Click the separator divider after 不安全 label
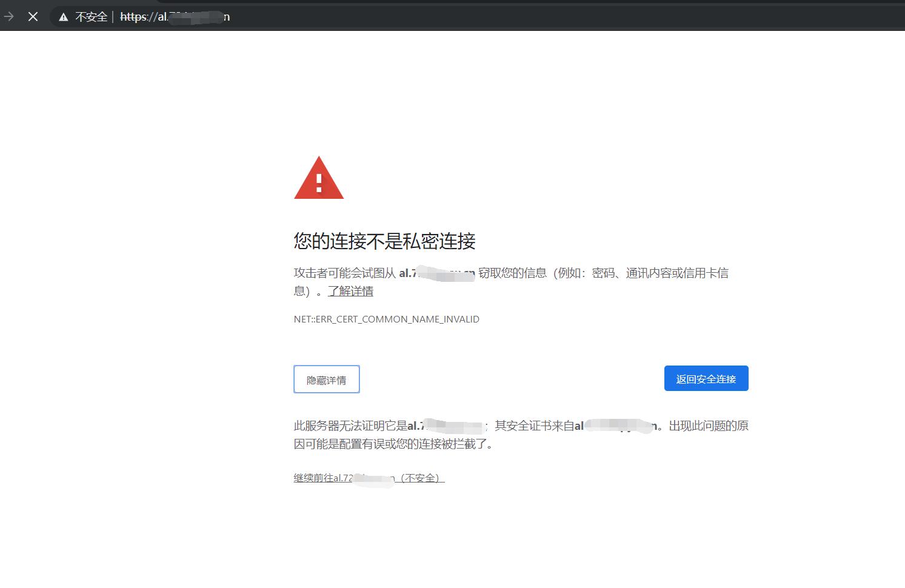 112,16
